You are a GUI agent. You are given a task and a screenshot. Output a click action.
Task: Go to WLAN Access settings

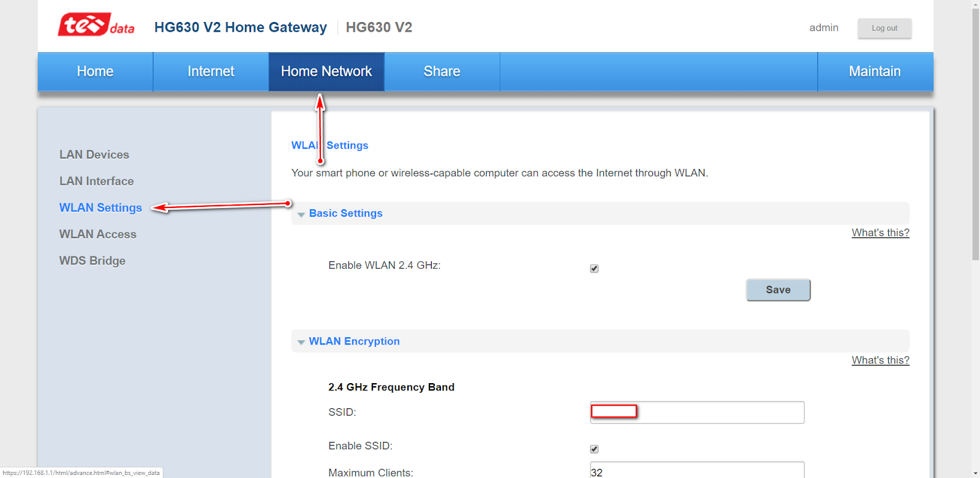97,234
